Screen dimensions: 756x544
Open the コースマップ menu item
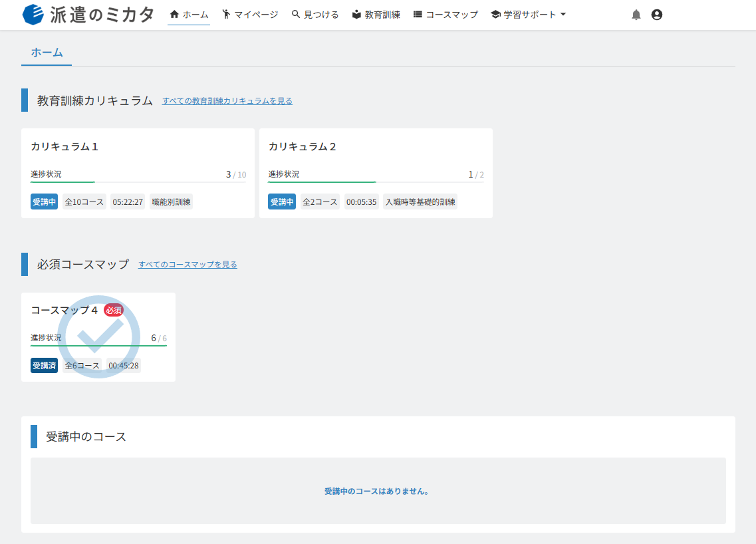click(446, 15)
